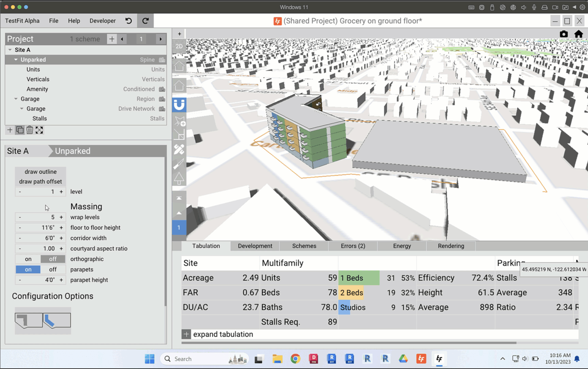Select the knife cut tool
The image size is (588, 369).
[x=179, y=164]
